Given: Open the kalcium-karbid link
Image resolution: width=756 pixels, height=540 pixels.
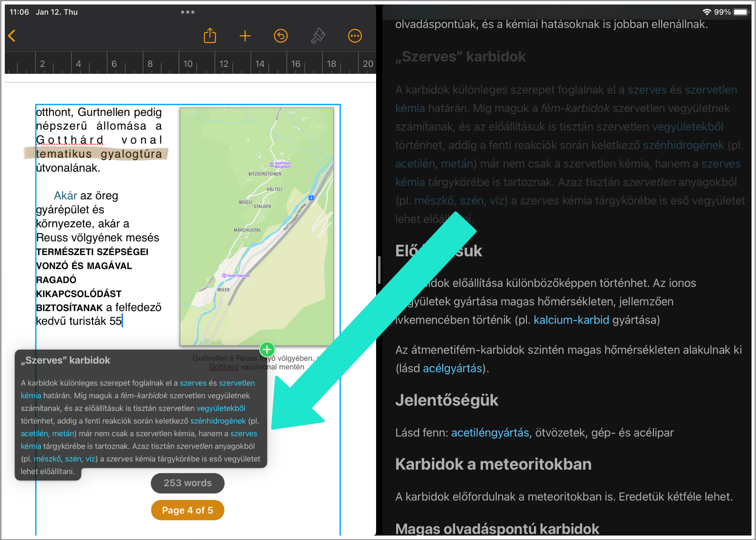Looking at the screenshot, I should click(571, 320).
